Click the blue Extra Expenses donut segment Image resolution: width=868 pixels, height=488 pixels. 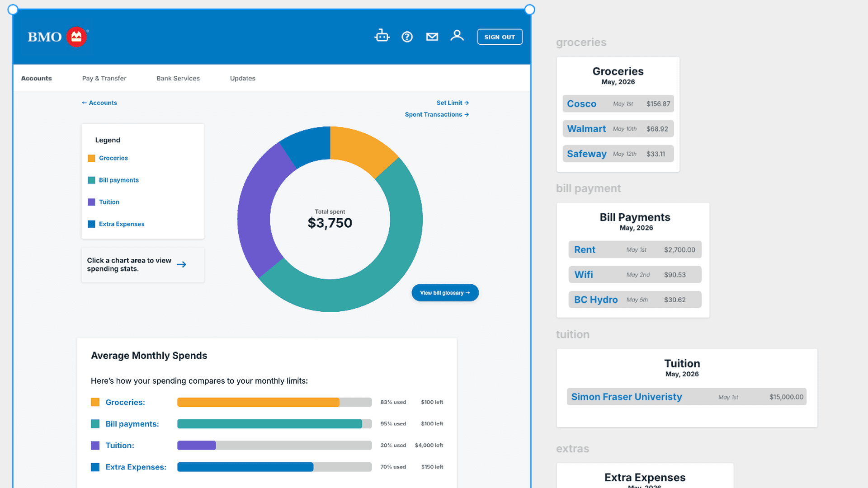[308, 145]
